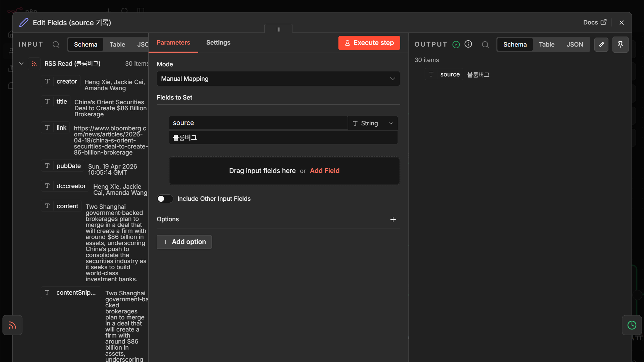Screen dimensions: 644x362
Task: Open the output edit pencil icon
Action: coord(601,45)
